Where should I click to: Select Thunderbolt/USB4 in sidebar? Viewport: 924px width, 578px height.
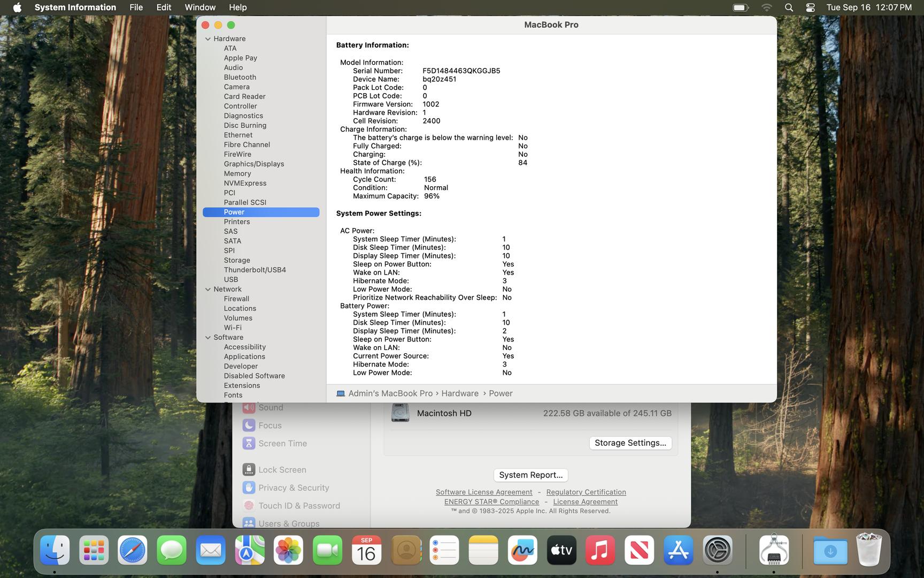[255, 270]
